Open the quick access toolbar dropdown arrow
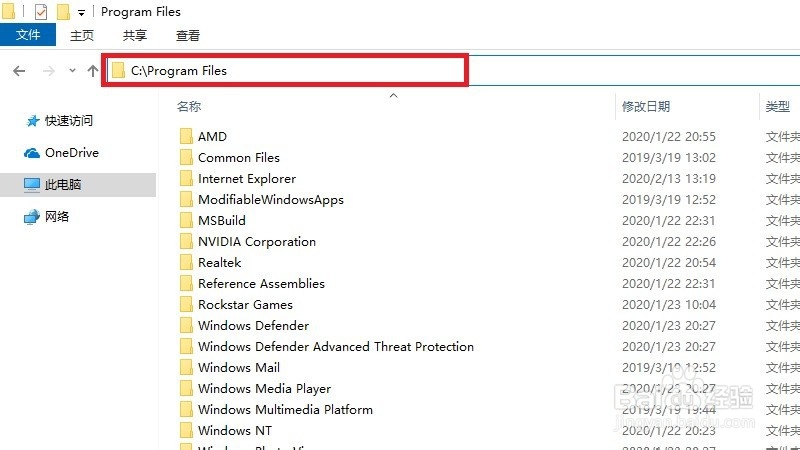Screen dimensions: 800x450 click(81, 13)
